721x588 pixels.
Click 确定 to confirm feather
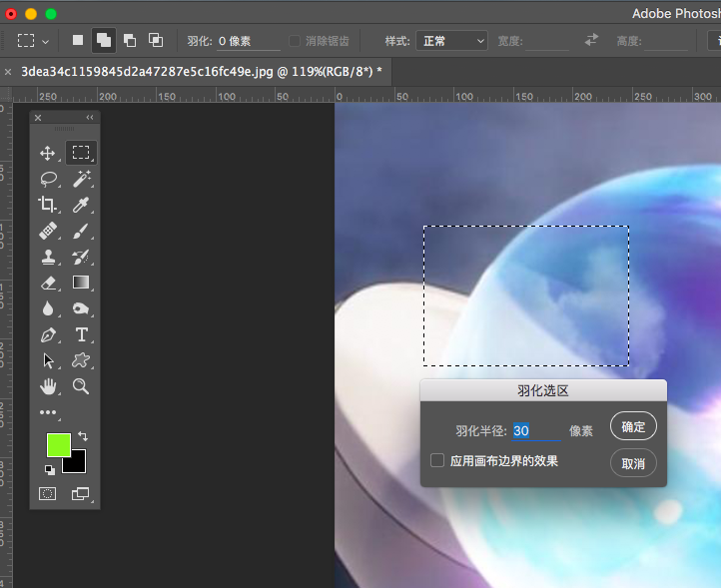point(633,426)
